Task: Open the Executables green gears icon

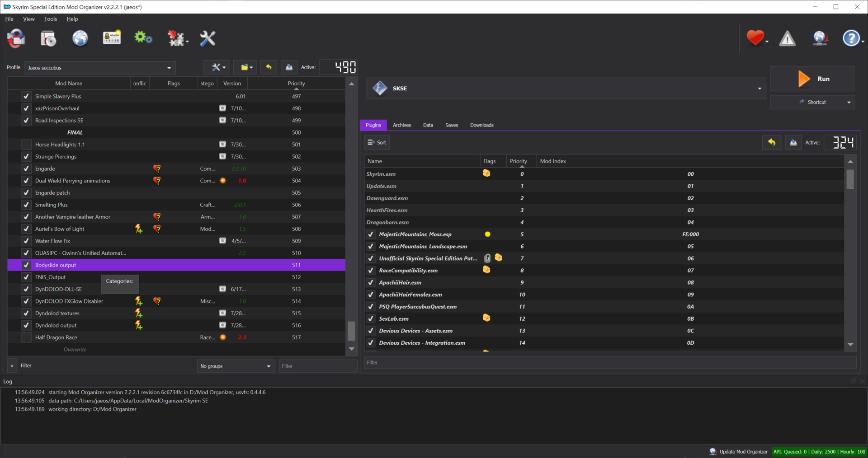Action: pos(143,38)
